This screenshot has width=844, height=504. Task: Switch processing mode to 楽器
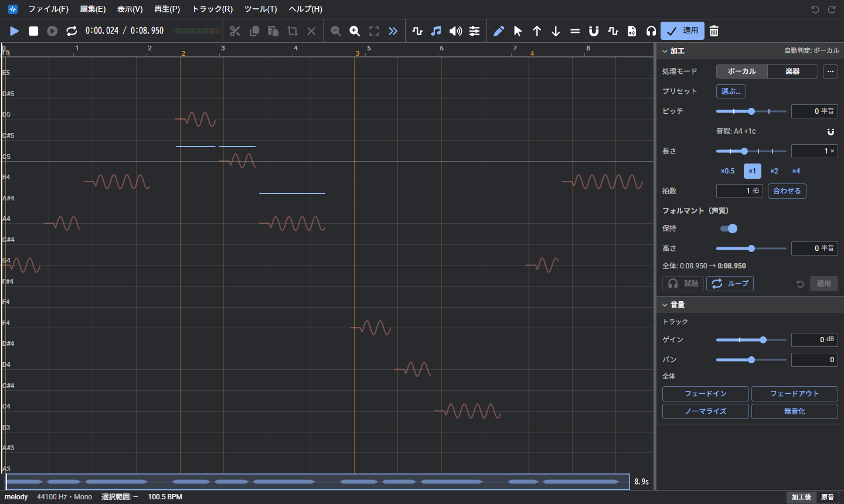click(x=792, y=71)
